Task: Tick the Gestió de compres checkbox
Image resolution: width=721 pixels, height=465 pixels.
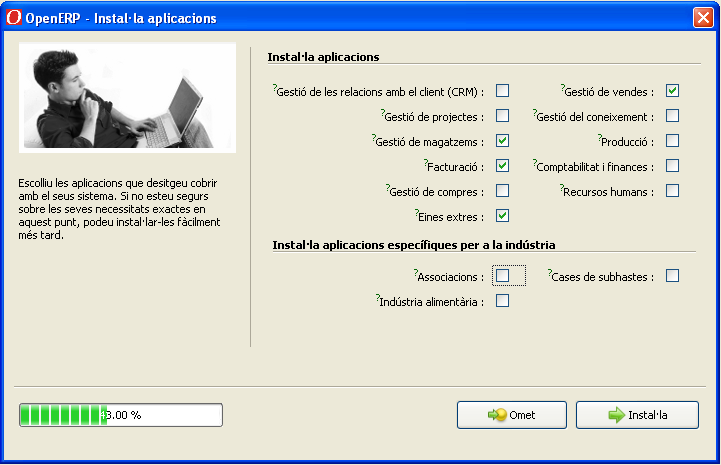Action: [x=503, y=191]
